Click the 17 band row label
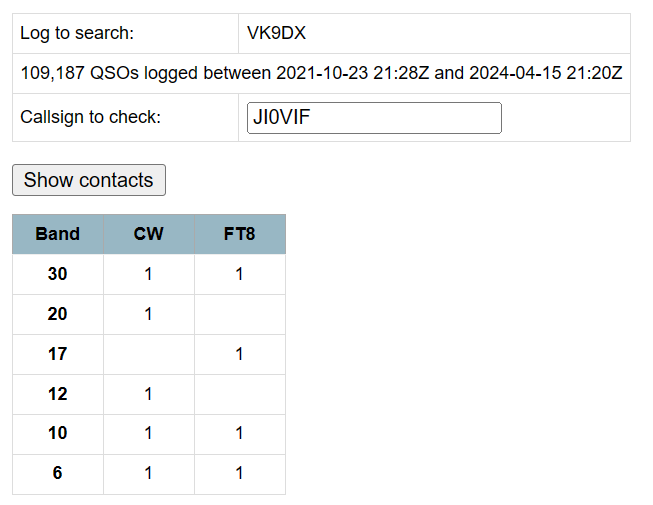This screenshot has width=653, height=505. pos(57,354)
